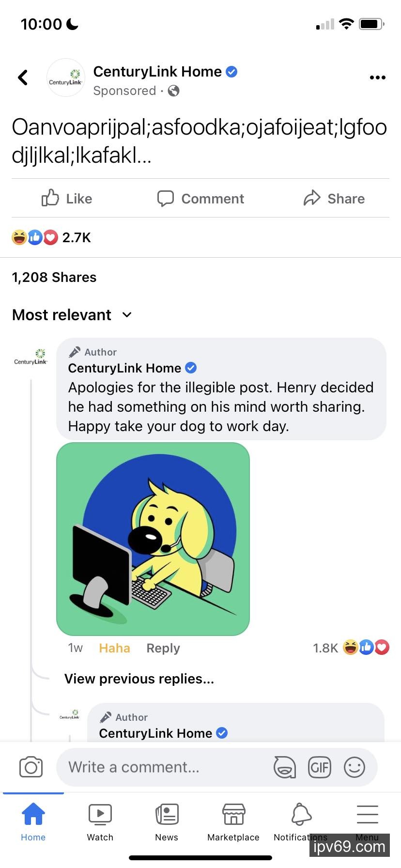Screen dimensions: 401x868
Task: Tap the CenturyLink profile logo in header
Action: [x=66, y=77]
